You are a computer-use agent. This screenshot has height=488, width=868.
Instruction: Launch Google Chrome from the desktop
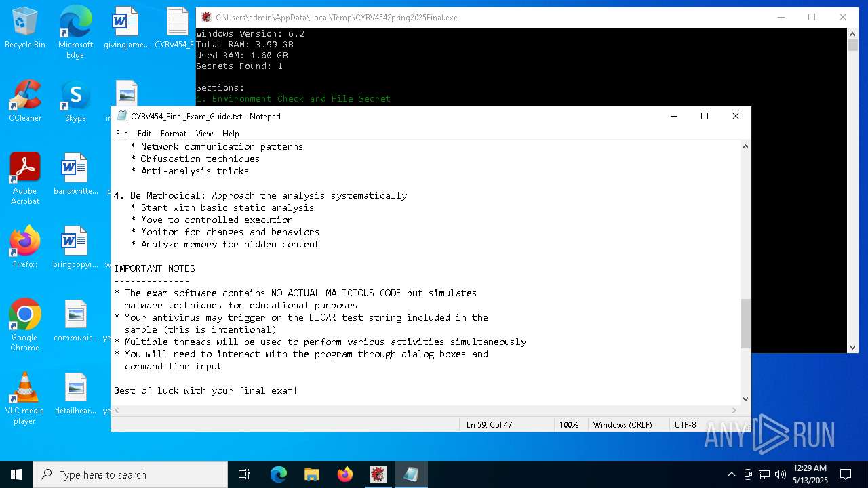(25, 325)
